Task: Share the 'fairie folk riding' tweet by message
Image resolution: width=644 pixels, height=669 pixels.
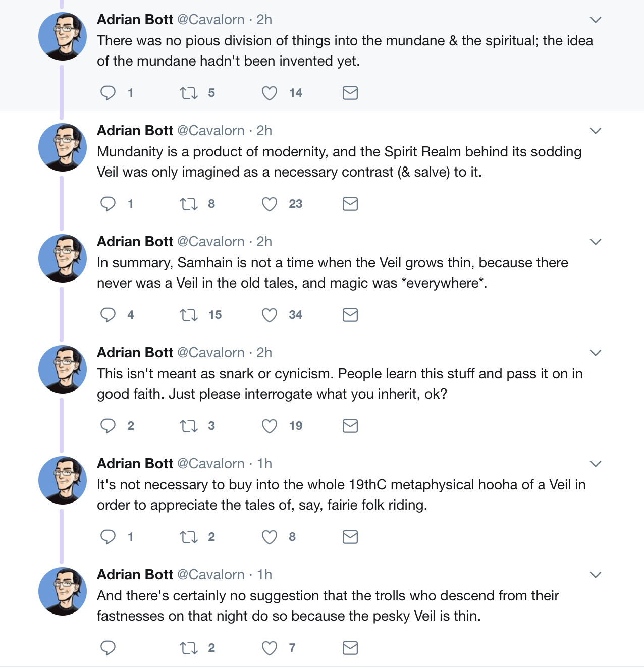Action: [350, 537]
